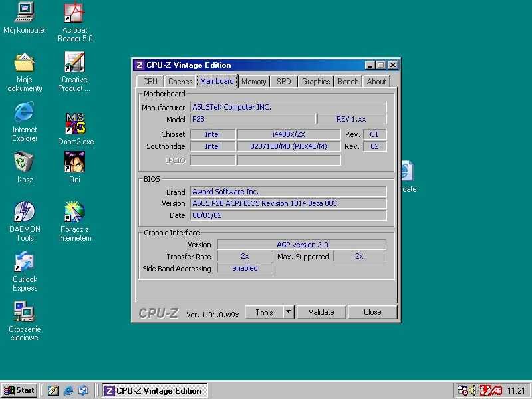This screenshot has width=532, height=399.
Task: Open the Memory tab
Action: pyautogui.click(x=253, y=82)
